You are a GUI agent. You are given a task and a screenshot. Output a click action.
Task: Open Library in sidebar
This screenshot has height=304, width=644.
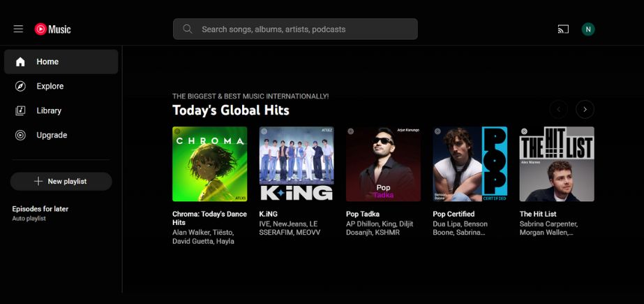coord(61,110)
